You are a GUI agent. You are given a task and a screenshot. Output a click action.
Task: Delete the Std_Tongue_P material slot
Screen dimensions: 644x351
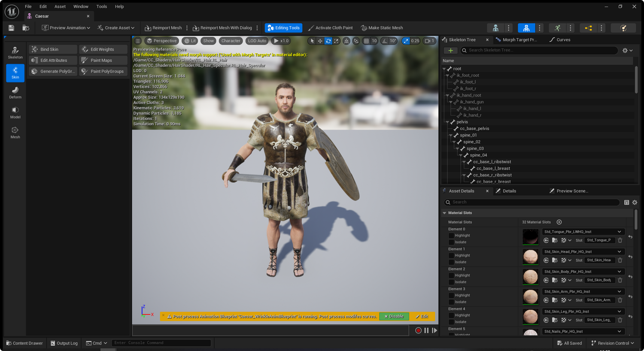(620, 240)
